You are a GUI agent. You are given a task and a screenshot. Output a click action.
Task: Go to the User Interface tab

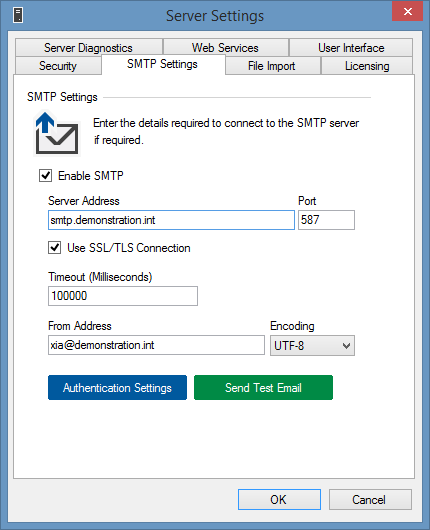point(351,48)
